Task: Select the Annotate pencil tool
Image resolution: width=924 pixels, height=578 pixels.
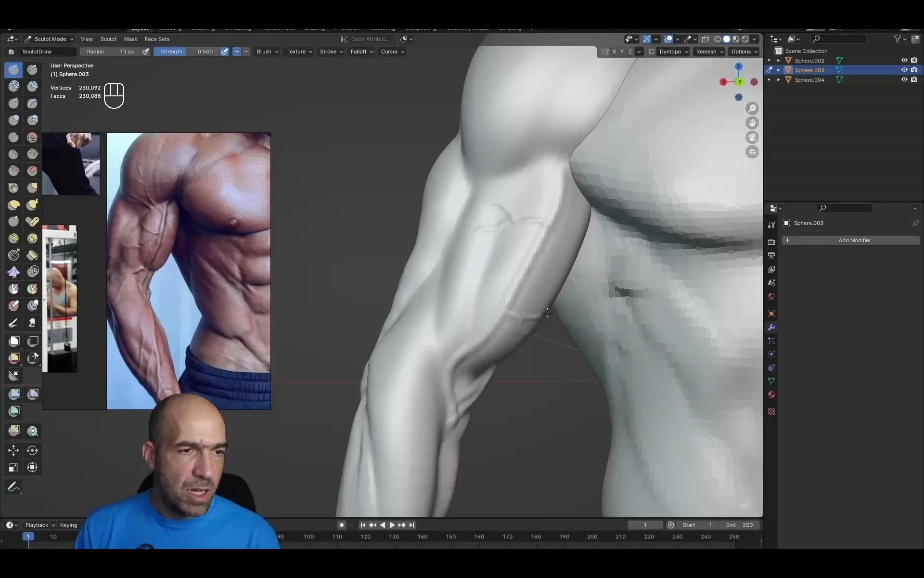Action: 13,487
